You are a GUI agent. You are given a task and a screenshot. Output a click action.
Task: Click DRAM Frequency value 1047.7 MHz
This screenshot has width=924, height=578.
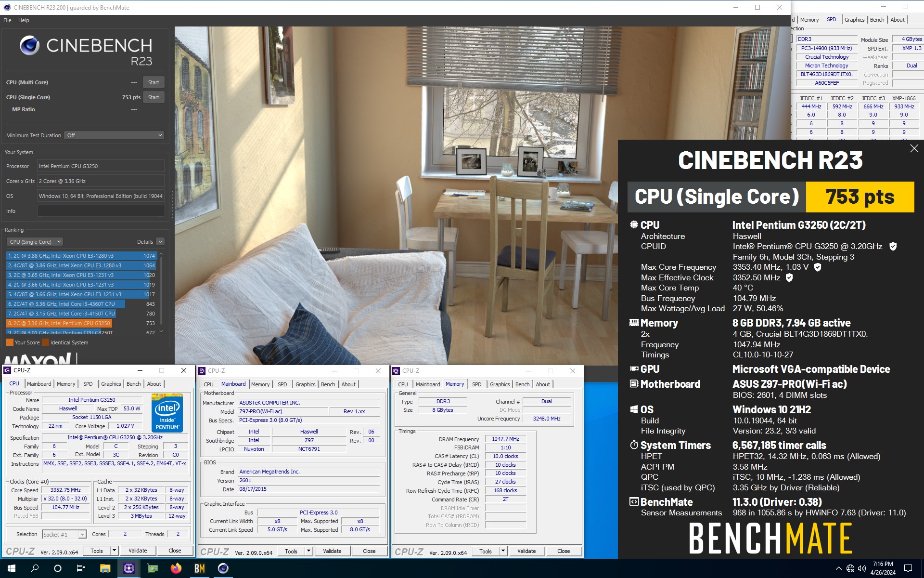pos(505,439)
